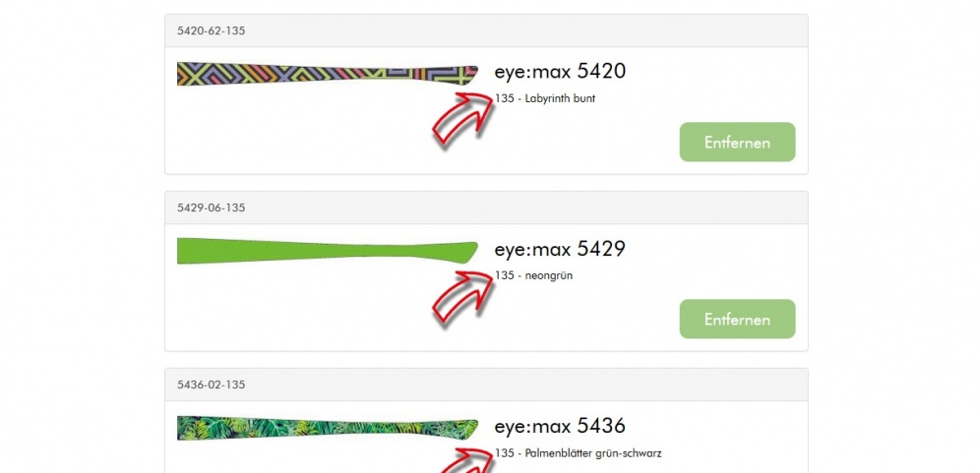This screenshot has width=980, height=473.
Task: Click the 5436-02-135 card header
Action: point(486,384)
